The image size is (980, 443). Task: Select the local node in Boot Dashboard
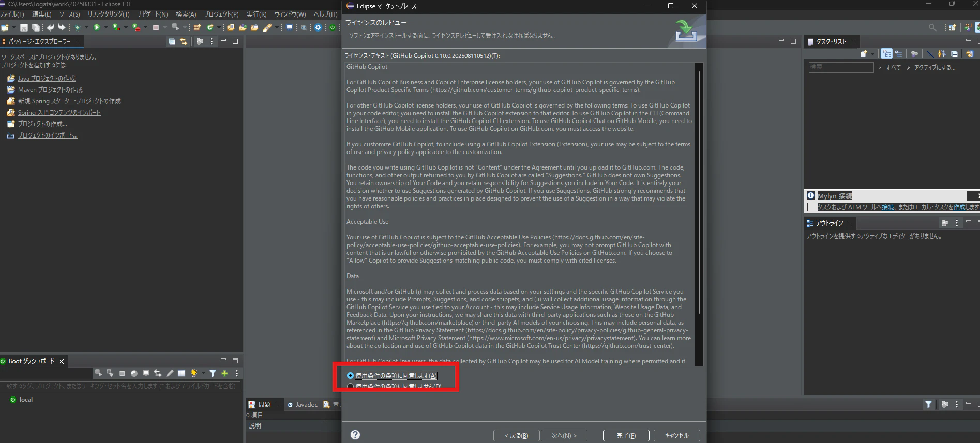26,400
